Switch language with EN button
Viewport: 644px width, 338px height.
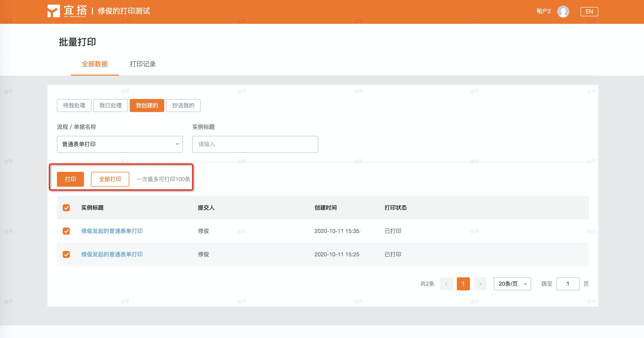tap(589, 11)
